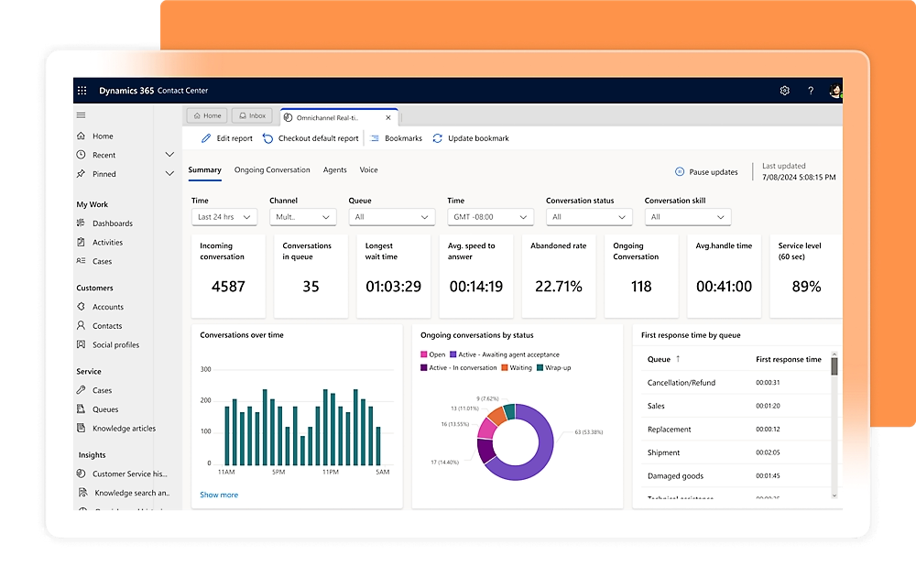Open the user profile avatar

(836, 91)
